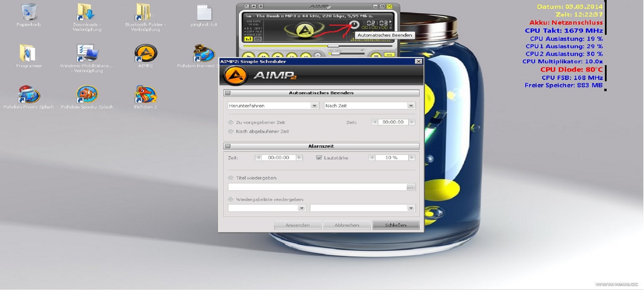Launch the AIMP2 desktop shortcut
This screenshot has width=644, height=290.
[x=145, y=53]
